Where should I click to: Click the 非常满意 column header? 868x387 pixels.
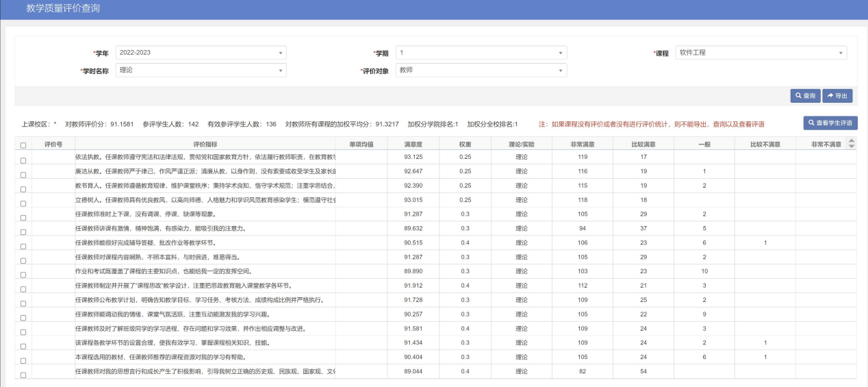tap(583, 145)
